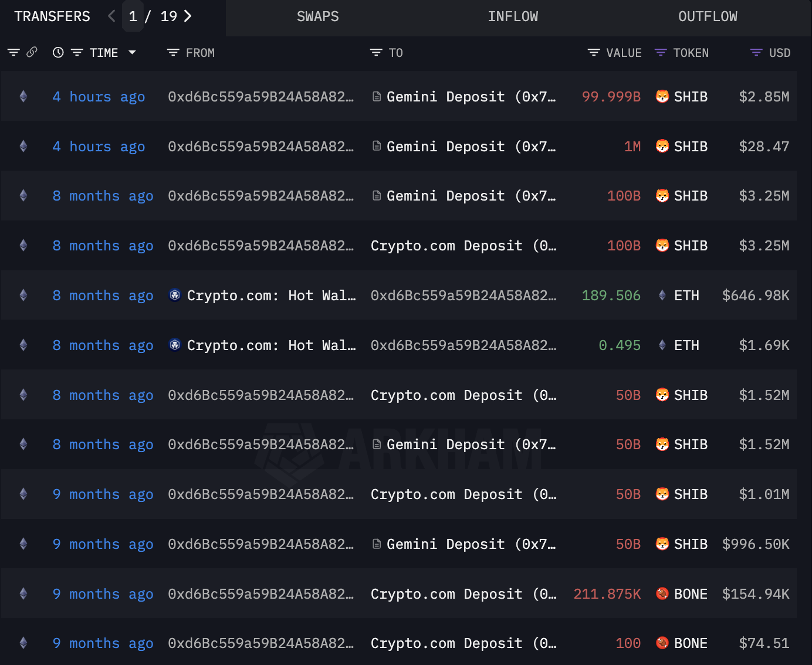Open the 8 months ago link for 189.506 ETH

pyautogui.click(x=103, y=296)
